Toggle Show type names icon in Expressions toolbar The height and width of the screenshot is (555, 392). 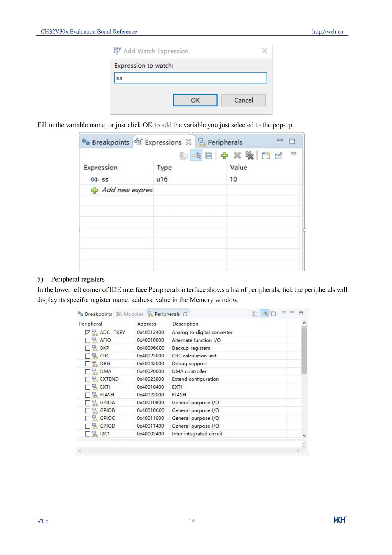tap(183, 155)
